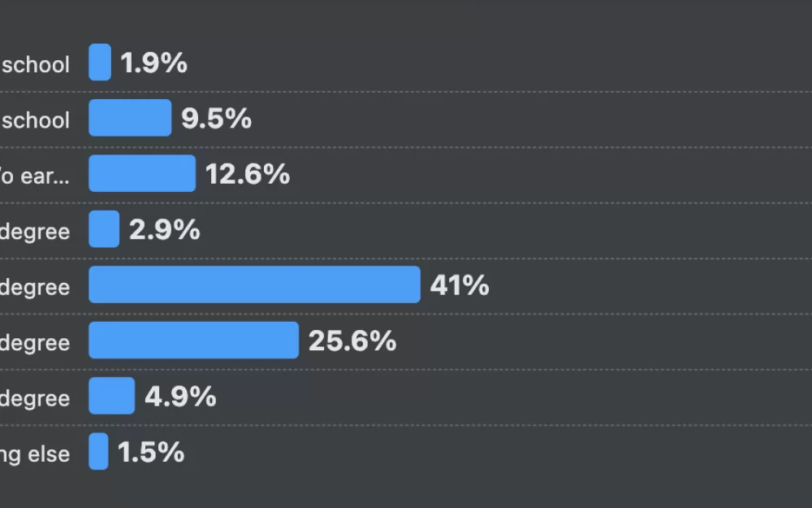Image resolution: width=812 pixels, height=508 pixels.
Task: Click the longest bar, at 41%
Action: pyautogui.click(x=254, y=284)
